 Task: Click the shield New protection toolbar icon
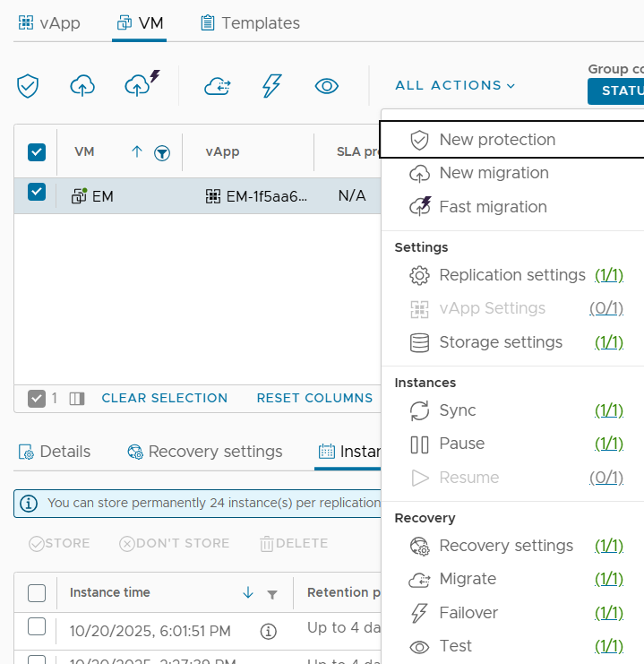point(28,86)
